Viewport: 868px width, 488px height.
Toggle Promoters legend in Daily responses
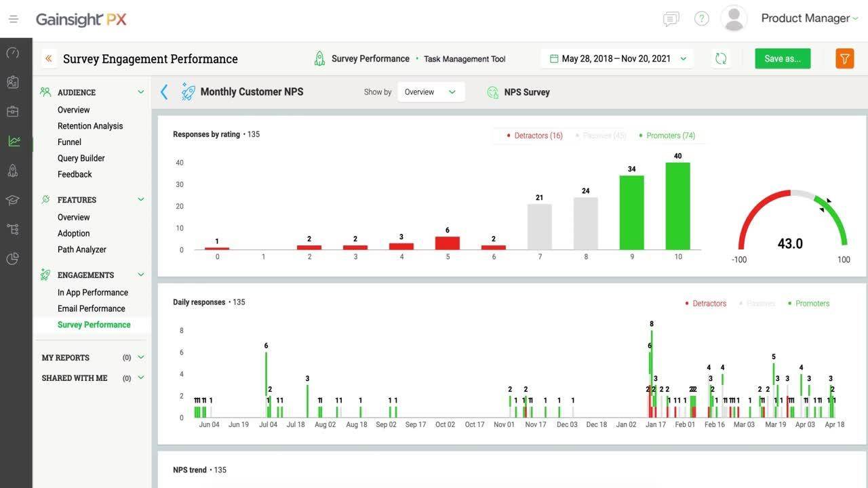coord(808,303)
